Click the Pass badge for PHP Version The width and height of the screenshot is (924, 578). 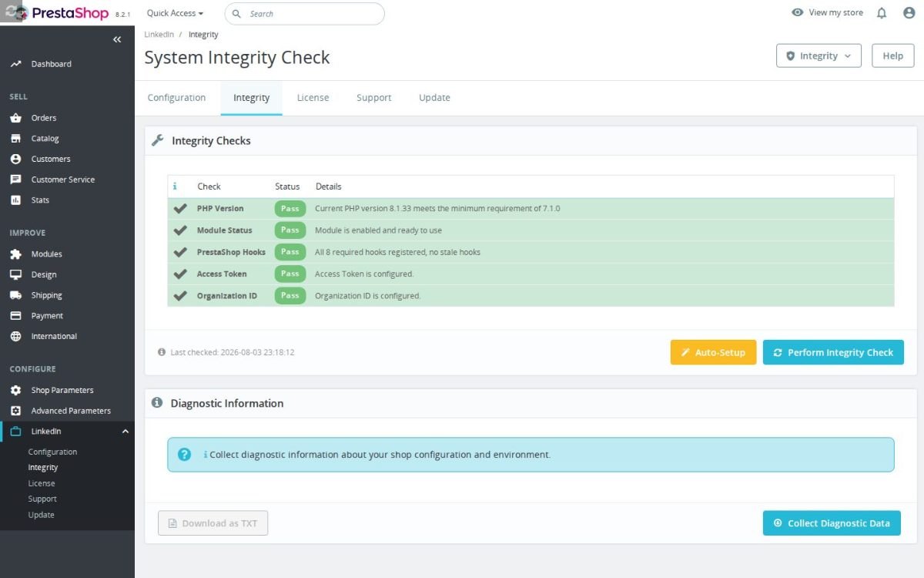pyautogui.click(x=290, y=209)
